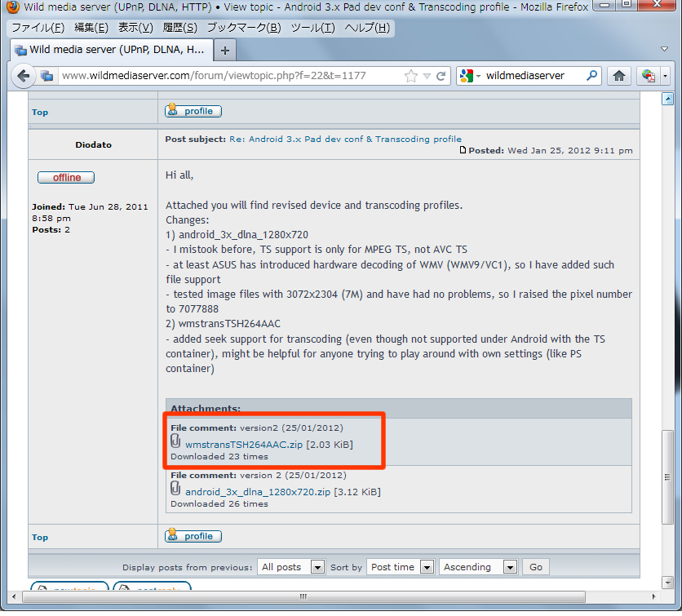This screenshot has width=682, height=616.
Task: Open the URL history dropdown arrow
Action: 427,76
